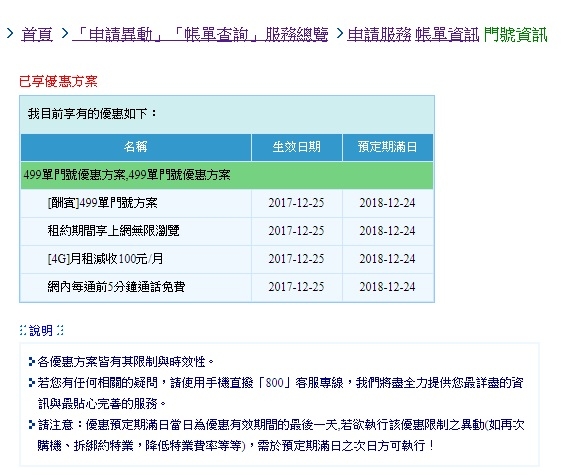Click the note 各優惠方案皆有其限制與時效性

(125, 361)
